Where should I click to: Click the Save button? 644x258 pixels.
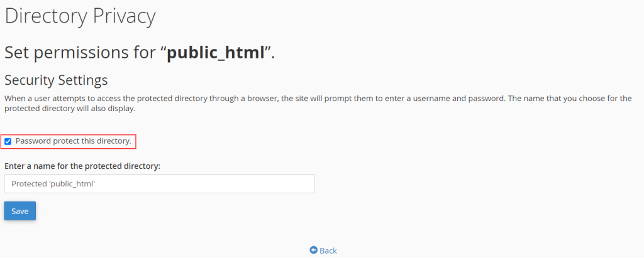tap(19, 211)
